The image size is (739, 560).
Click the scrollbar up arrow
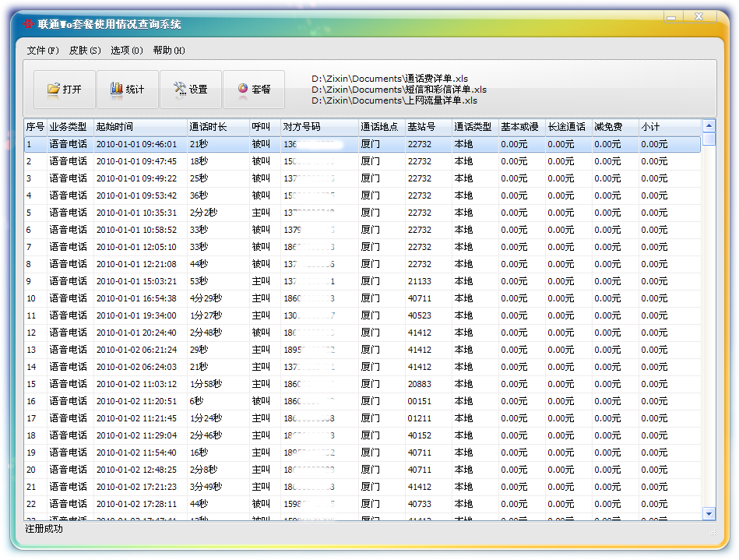tap(709, 125)
